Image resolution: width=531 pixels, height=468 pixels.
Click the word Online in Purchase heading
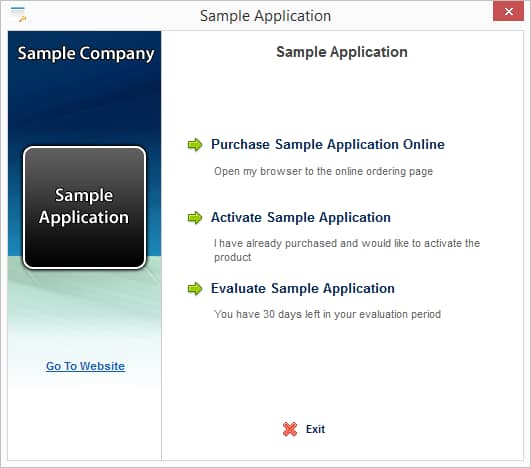pos(423,144)
